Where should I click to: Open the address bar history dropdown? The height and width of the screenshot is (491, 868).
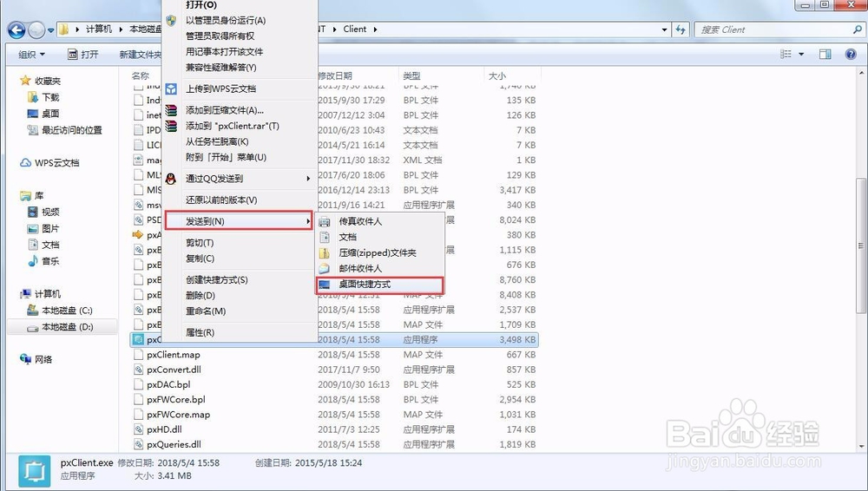[664, 29]
